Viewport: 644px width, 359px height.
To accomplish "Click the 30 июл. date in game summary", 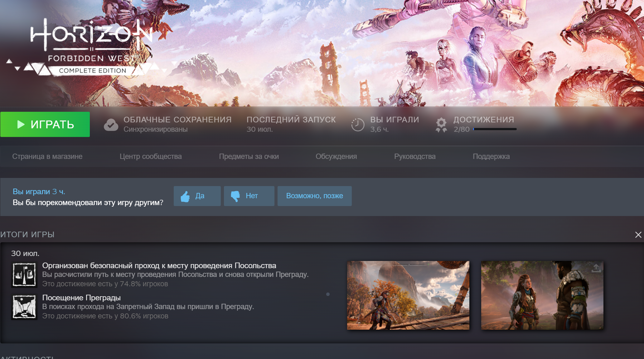I will 25,253.
